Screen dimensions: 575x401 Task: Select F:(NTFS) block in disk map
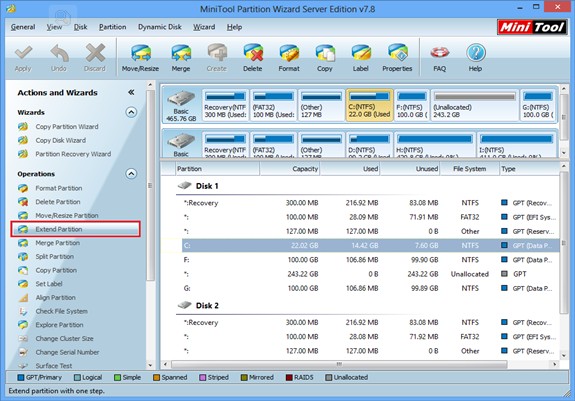point(412,105)
